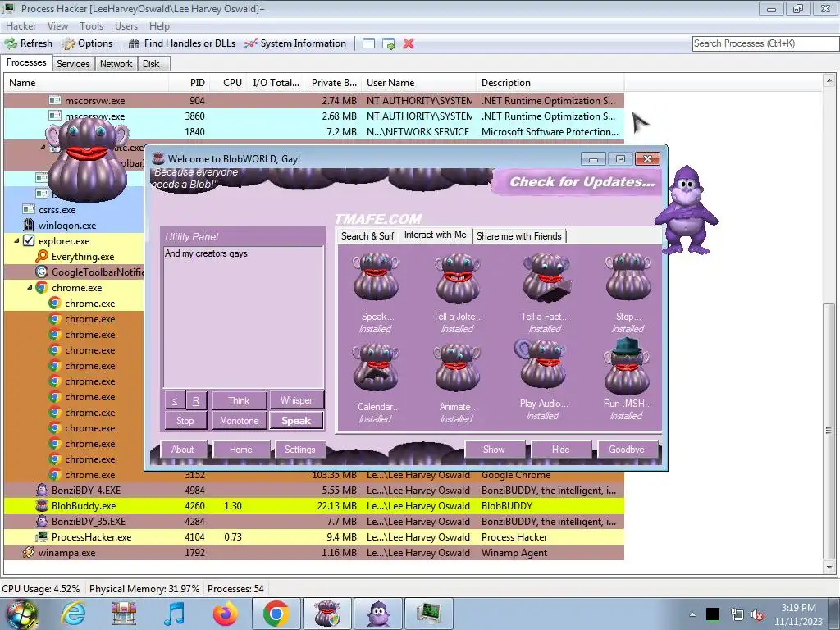Open the Windows Start menu
The height and width of the screenshot is (630, 840).
[21, 615]
